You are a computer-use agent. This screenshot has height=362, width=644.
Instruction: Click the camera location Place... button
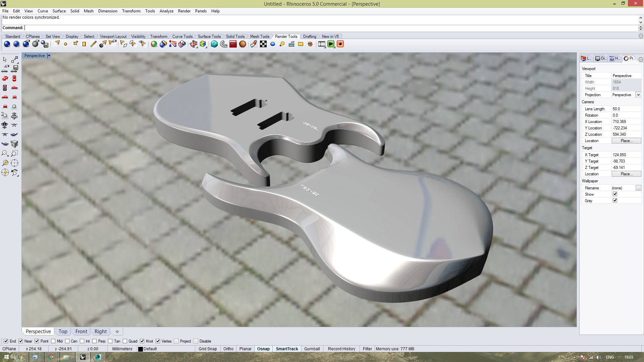pyautogui.click(x=626, y=141)
